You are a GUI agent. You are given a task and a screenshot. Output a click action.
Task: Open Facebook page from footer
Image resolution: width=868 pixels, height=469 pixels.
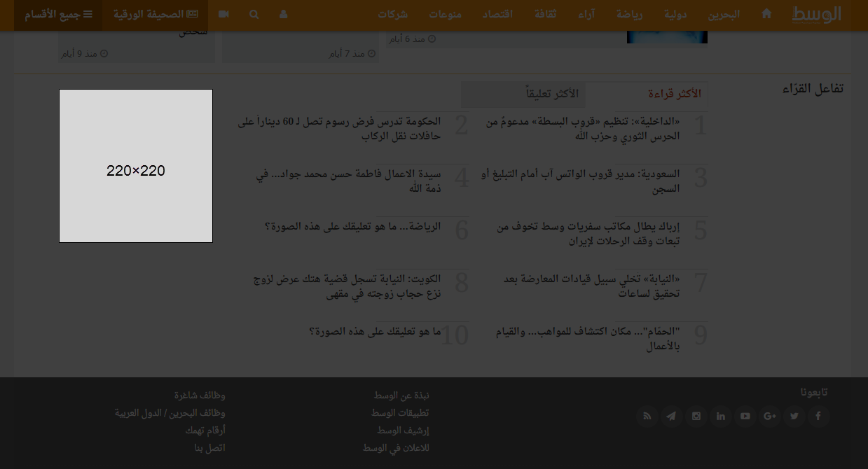[x=818, y=416]
